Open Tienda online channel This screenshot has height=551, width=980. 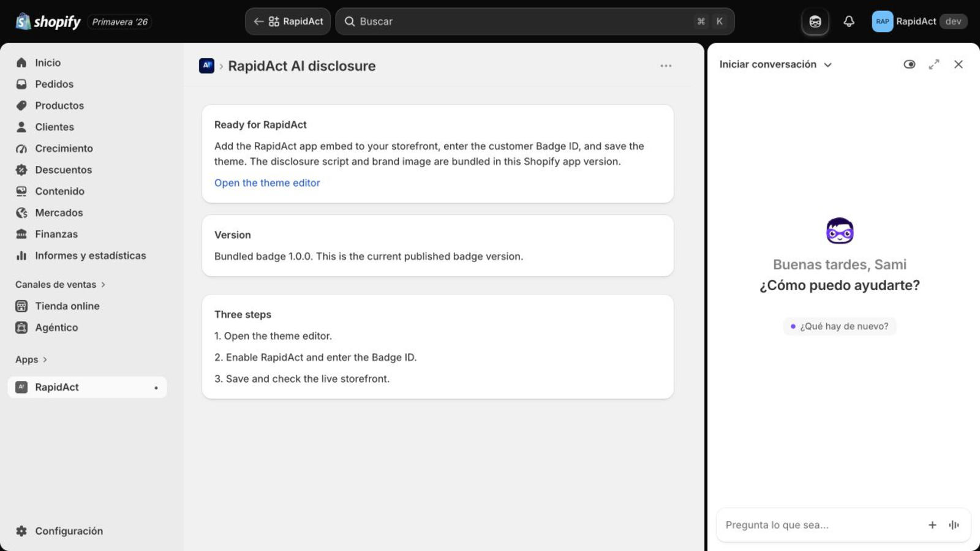87,306
